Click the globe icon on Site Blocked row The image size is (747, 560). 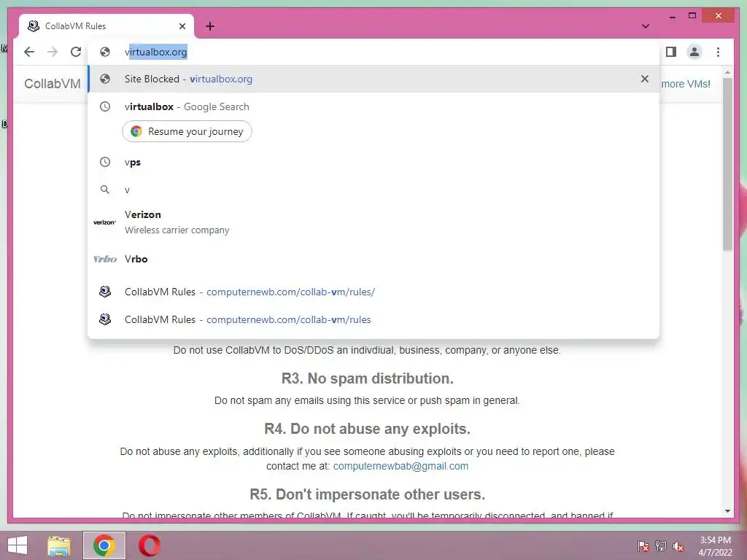105,79
